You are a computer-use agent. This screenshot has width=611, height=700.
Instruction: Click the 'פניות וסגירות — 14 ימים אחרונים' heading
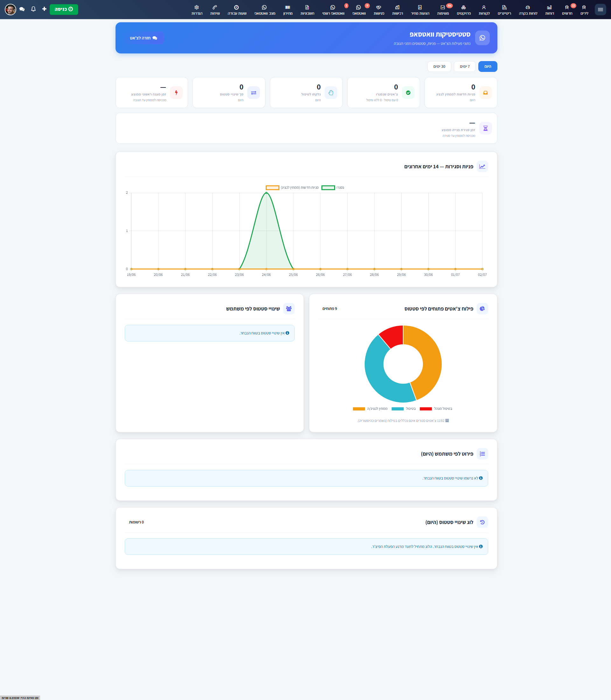point(439,166)
